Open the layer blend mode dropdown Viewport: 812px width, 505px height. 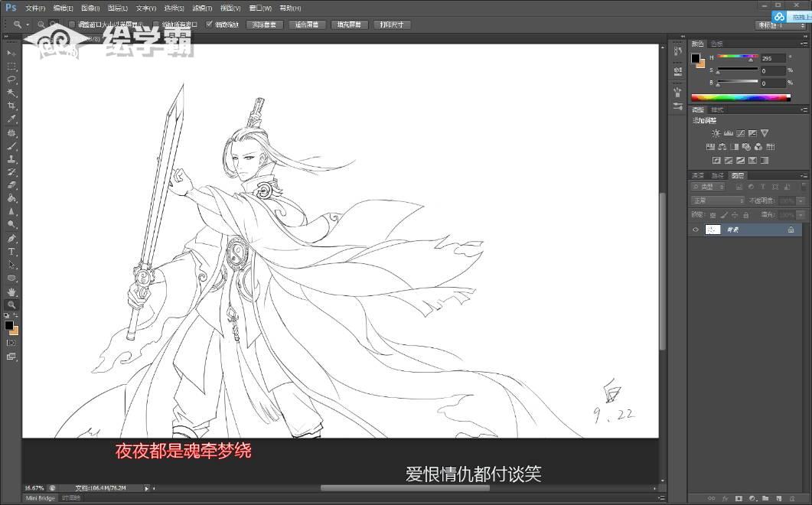pos(718,200)
